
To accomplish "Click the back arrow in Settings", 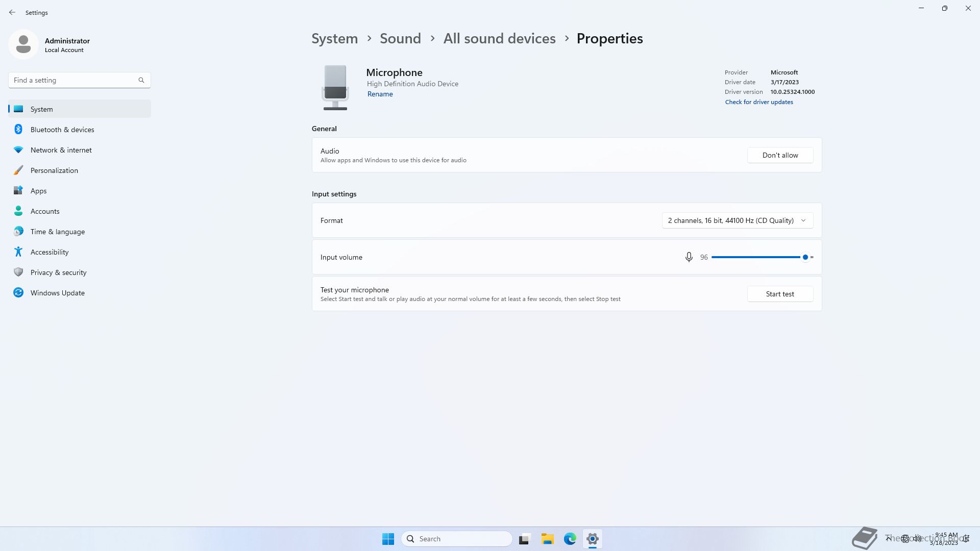I will click(12, 12).
